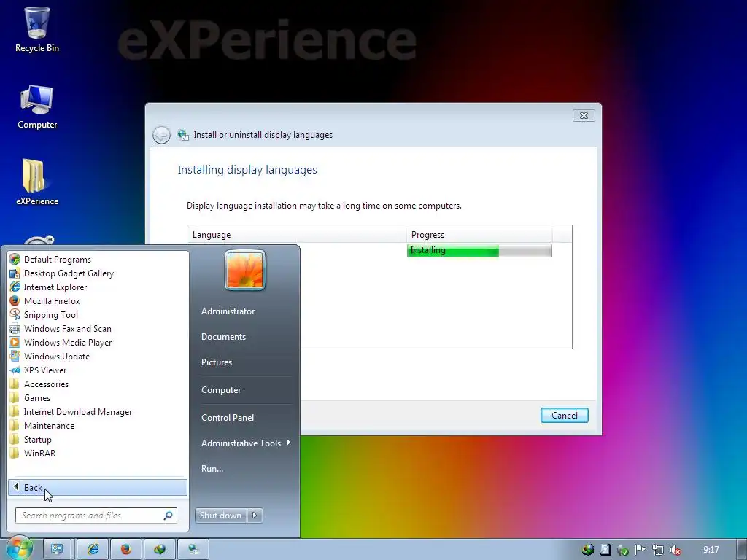Click the muted volume tray icon
The height and width of the screenshot is (560, 747).
(675, 550)
